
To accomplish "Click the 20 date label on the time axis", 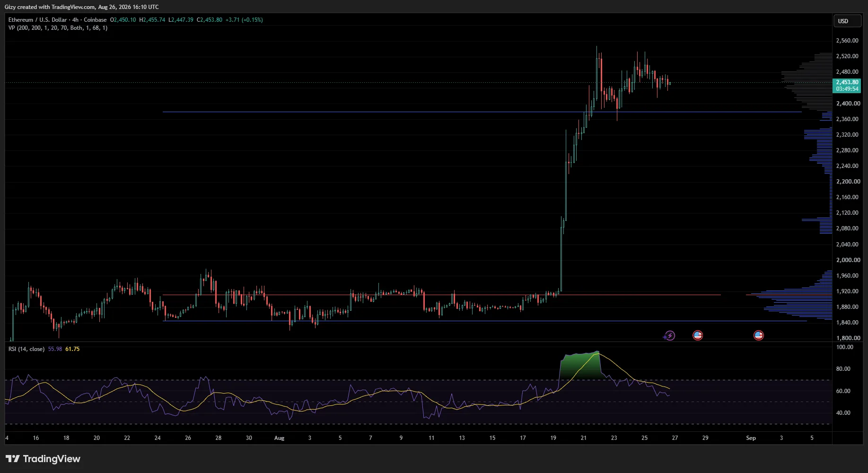I will (96, 438).
